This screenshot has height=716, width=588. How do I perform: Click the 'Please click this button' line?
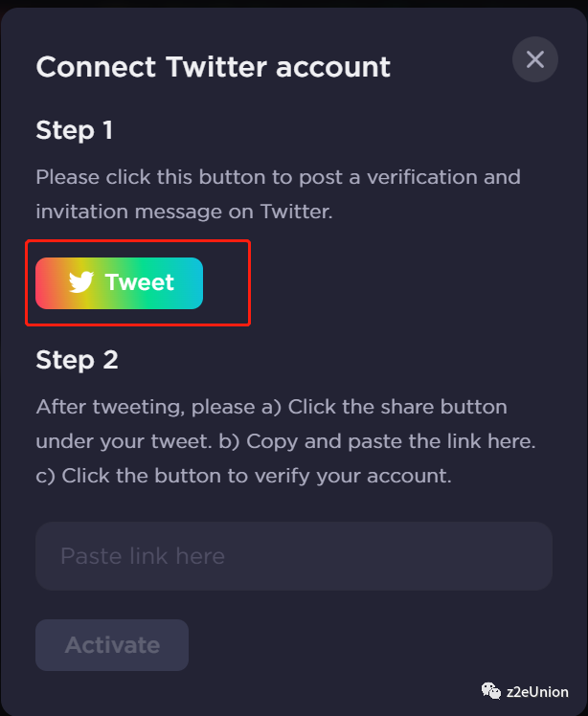click(x=278, y=177)
